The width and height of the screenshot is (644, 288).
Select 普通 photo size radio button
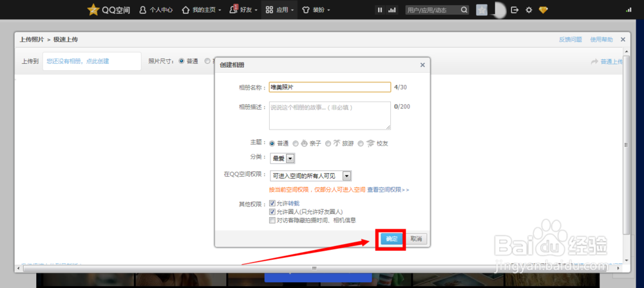(182, 61)
